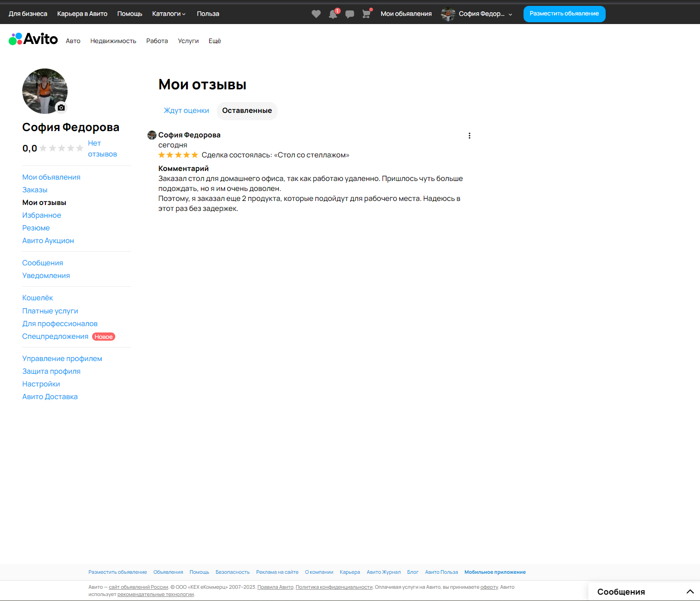Click footer Мобильное приложение link
Image resolution: width=700 pixels, height=601 pixels.
click(495, 572)
